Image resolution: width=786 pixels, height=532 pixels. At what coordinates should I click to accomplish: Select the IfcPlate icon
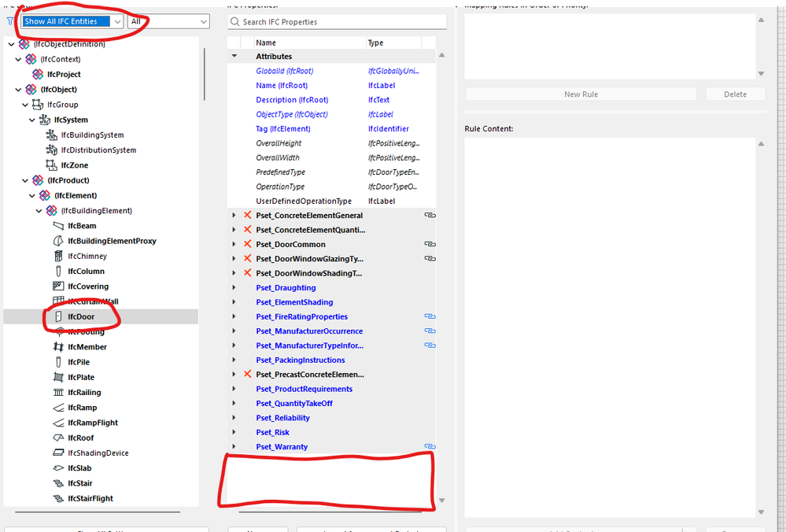tap(58, 377)
